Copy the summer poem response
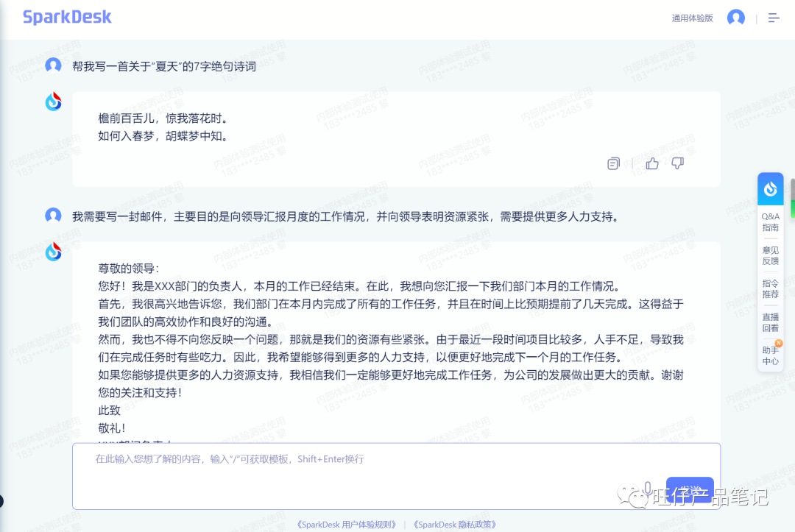This screenshot has width=795, height=532. 613,163
